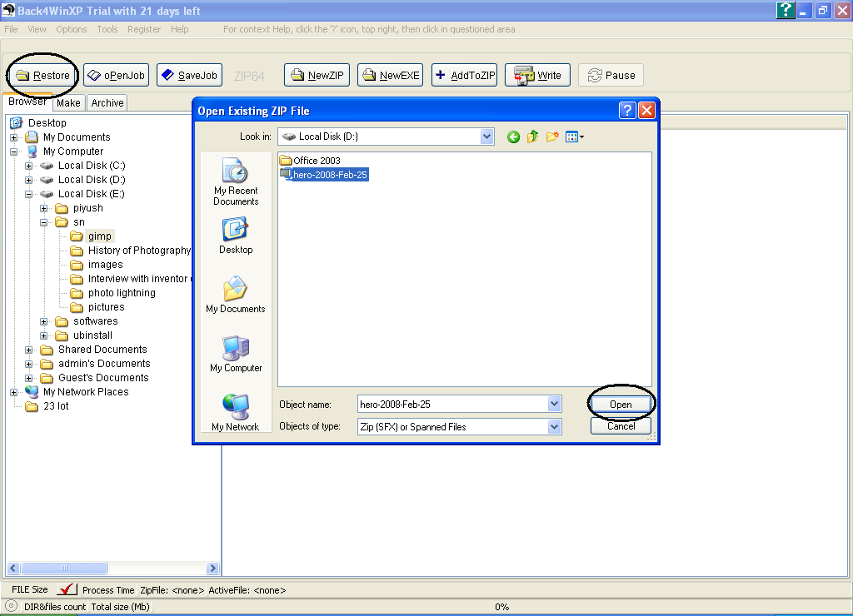Select the History of Photography folder
The height and width of the screenshot is (616, 853).
(x=139, y=250)
